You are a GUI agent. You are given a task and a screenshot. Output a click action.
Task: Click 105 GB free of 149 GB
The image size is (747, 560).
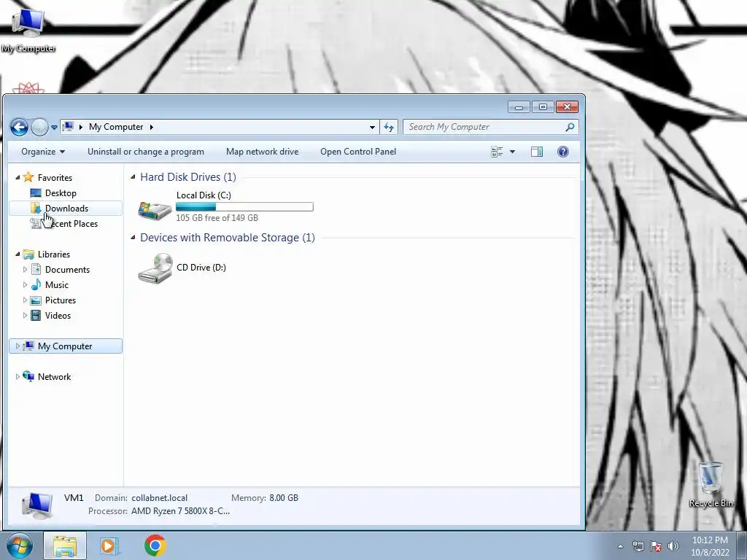(217, 217)
